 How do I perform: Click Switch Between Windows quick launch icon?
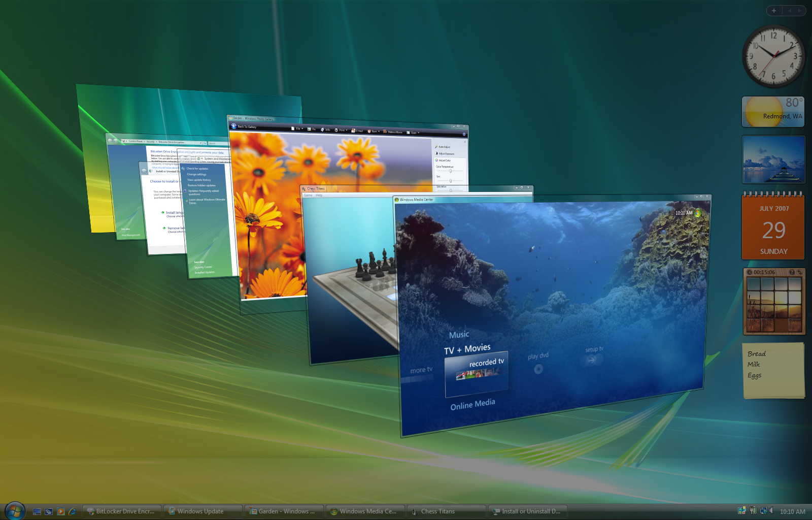pyautogui.click(x=49, y=511)
